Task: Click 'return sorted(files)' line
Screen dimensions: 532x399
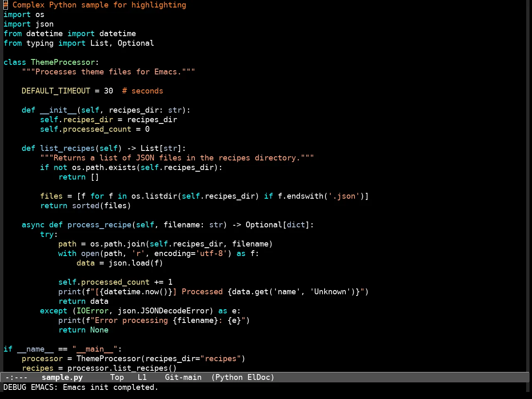Action: click(x=86, y=206)
